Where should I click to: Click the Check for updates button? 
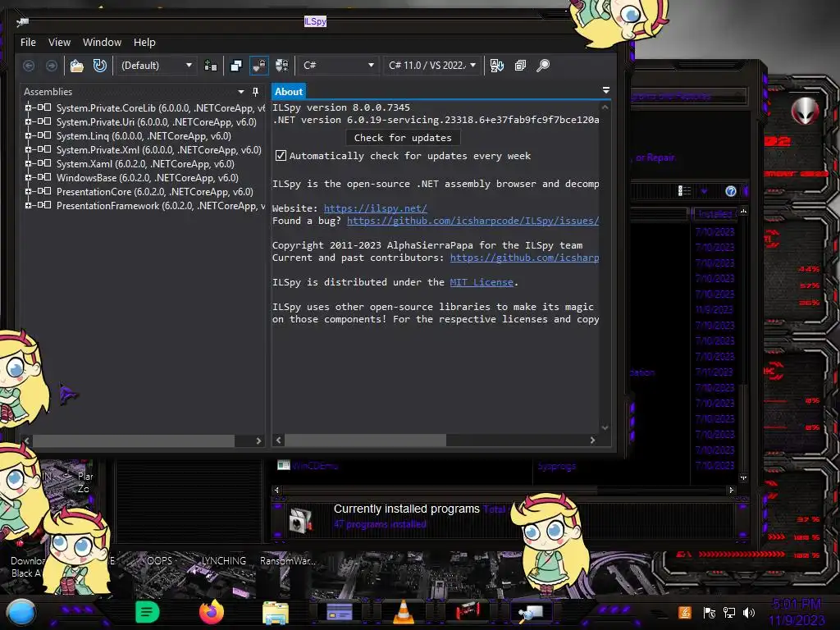coord(403,138)
